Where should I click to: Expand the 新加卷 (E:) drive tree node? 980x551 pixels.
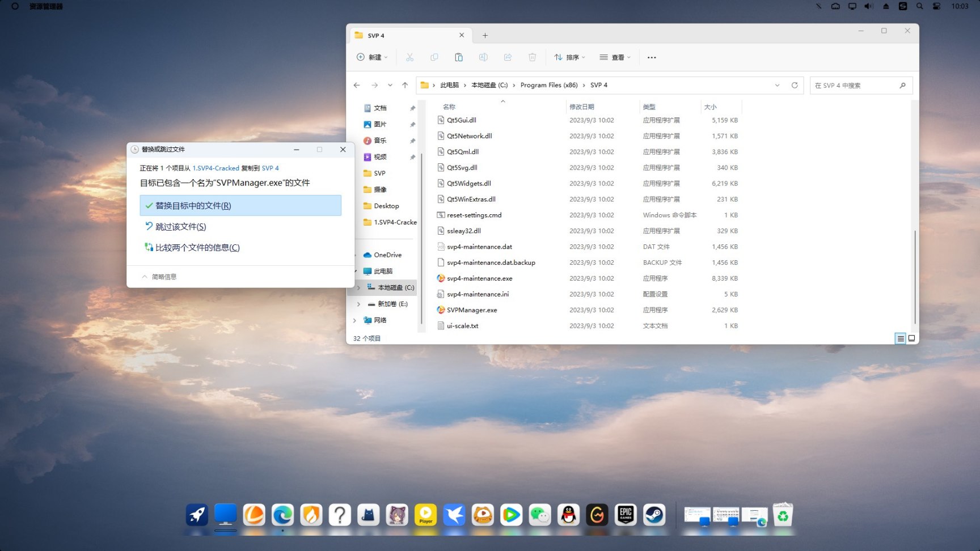(358, 304)
